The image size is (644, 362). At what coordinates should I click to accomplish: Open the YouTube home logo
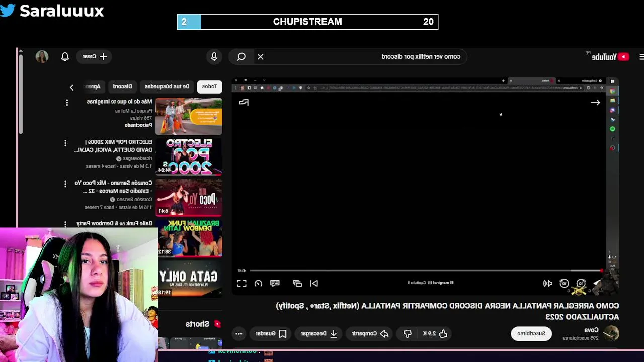point(610,57)
